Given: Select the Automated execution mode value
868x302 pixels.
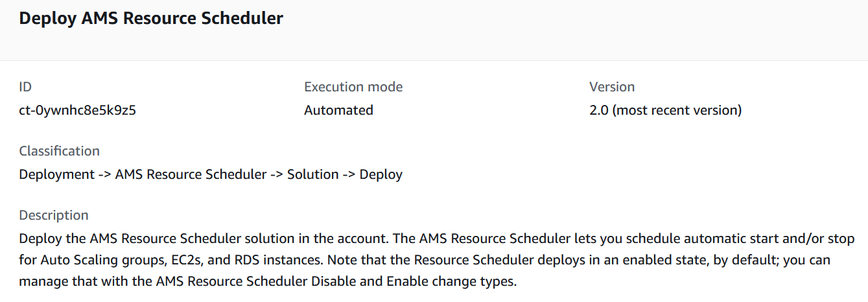Looking at the screenshot, I should tap(338, 110).
